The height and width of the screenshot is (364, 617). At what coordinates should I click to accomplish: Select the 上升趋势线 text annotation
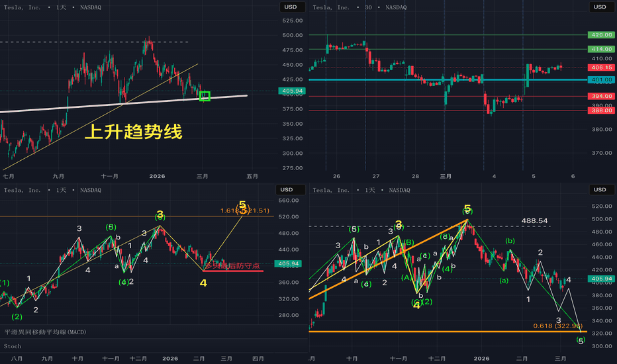pyautogui.click(x=133, y=132)
